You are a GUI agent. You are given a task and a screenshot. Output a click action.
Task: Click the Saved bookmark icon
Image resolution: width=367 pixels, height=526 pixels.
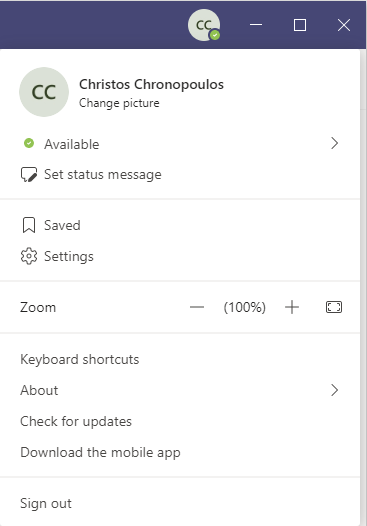29,225
